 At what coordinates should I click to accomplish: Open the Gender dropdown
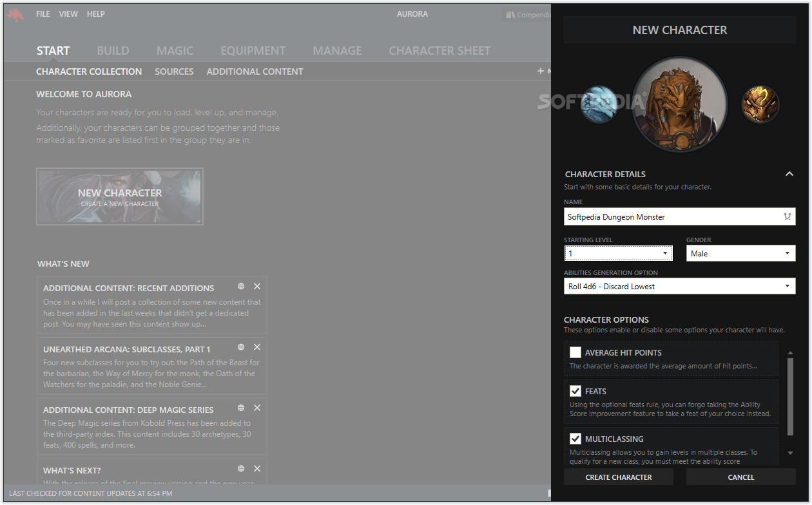(741, 253)
